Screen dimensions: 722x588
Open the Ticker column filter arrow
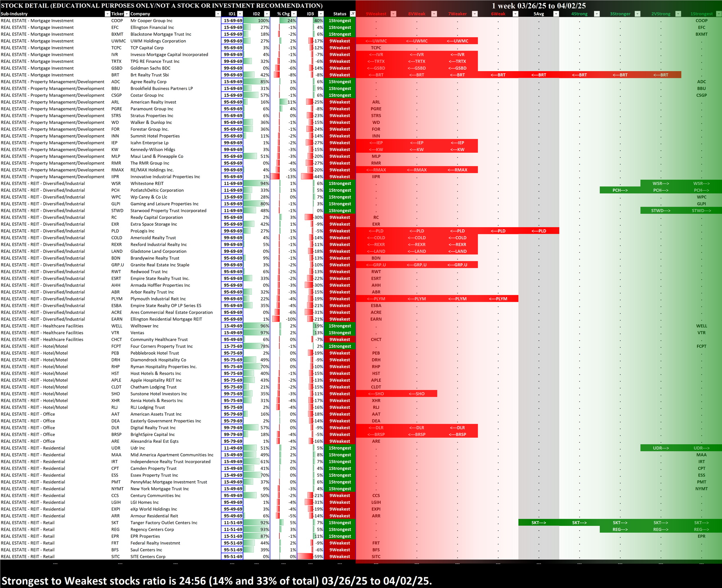(x=127, y=14)
